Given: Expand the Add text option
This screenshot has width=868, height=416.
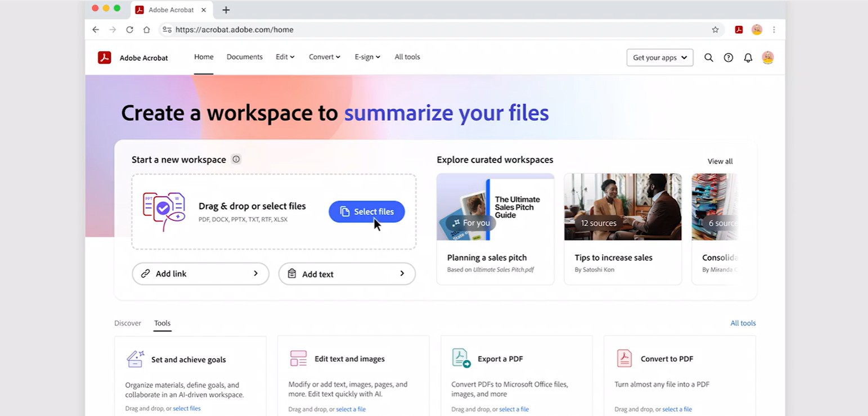Looking at the screenshot, I should tap(347, 274).
